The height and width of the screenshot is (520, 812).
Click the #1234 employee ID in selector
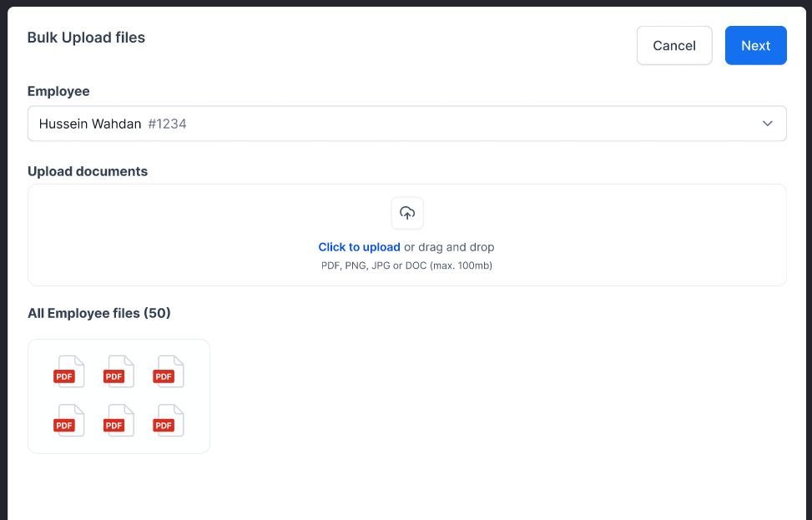[167, 124]
